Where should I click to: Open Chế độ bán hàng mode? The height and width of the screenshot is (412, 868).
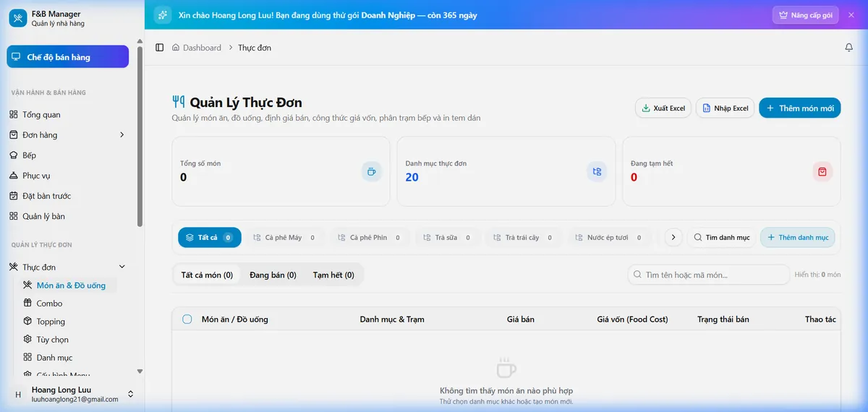(68, 57)
